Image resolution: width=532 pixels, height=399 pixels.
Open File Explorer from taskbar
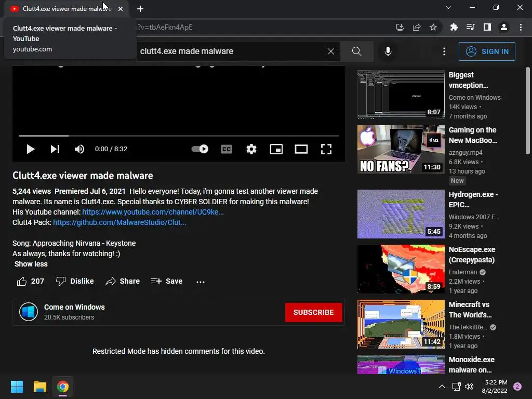pos(39,387)
